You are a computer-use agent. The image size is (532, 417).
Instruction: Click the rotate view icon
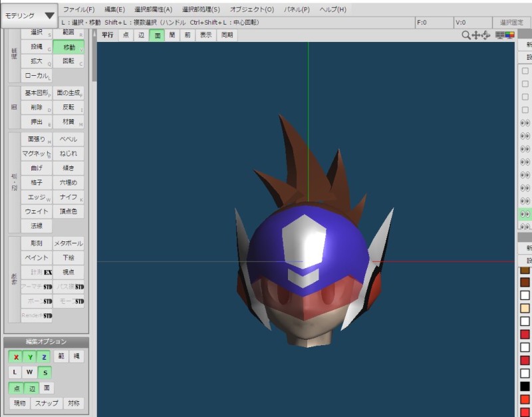click(486, 35)
